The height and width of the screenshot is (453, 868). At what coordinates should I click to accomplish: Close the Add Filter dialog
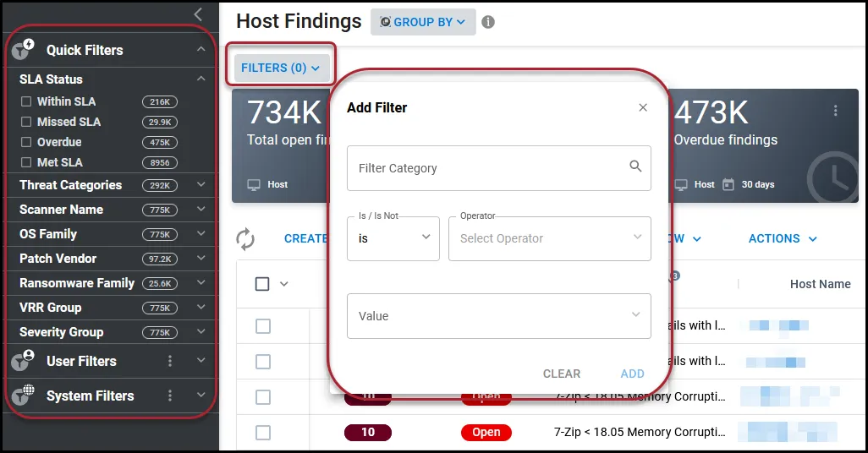pos(643,107)
